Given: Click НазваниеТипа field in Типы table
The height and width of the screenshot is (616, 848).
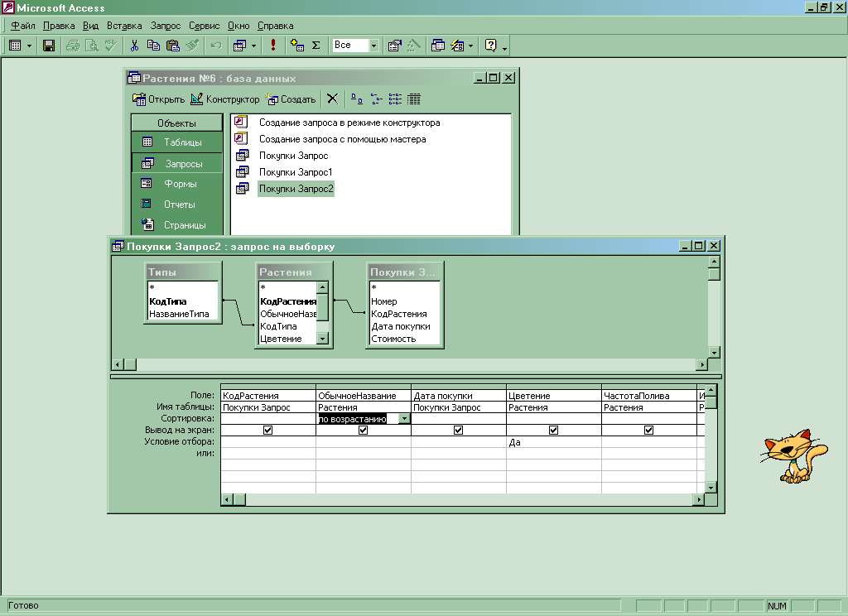Looking at the screenshot, I should click(x=179, y=314).
